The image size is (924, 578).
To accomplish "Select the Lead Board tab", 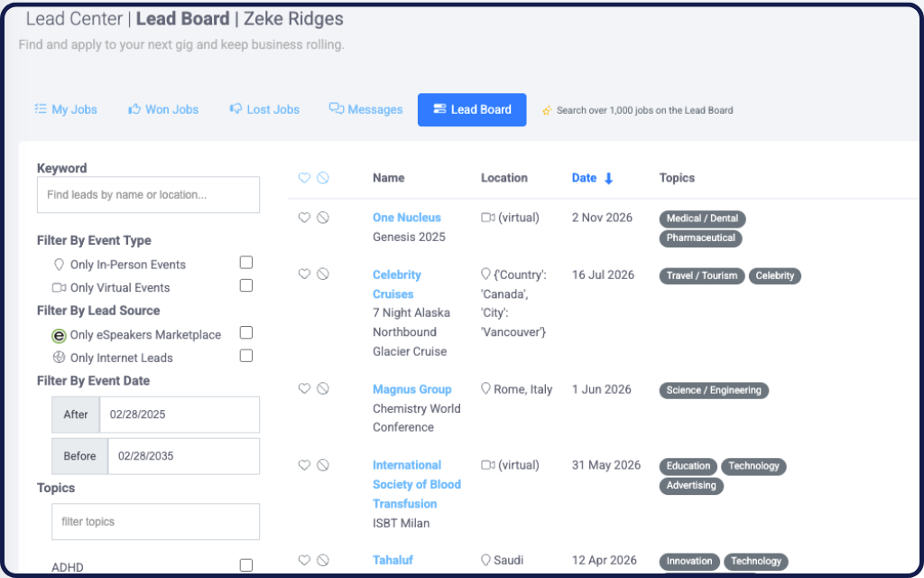I will pyautogui.click(x=472, y=109).
